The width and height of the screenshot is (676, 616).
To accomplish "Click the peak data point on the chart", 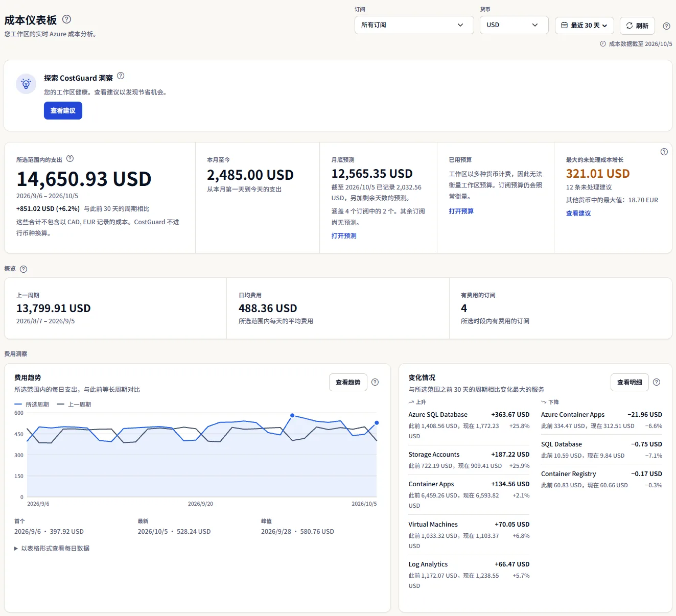I will (292, 416).
